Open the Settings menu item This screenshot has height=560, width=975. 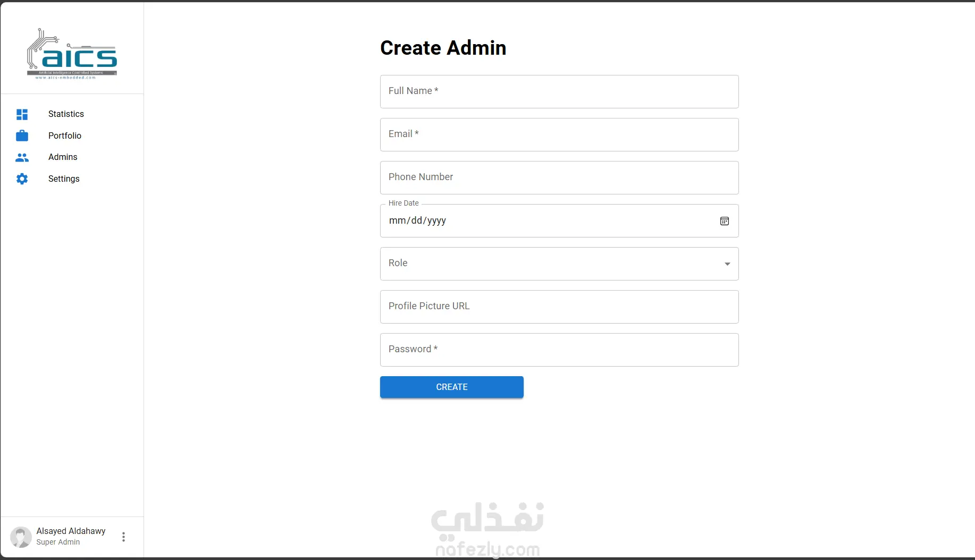pos(64,179)
